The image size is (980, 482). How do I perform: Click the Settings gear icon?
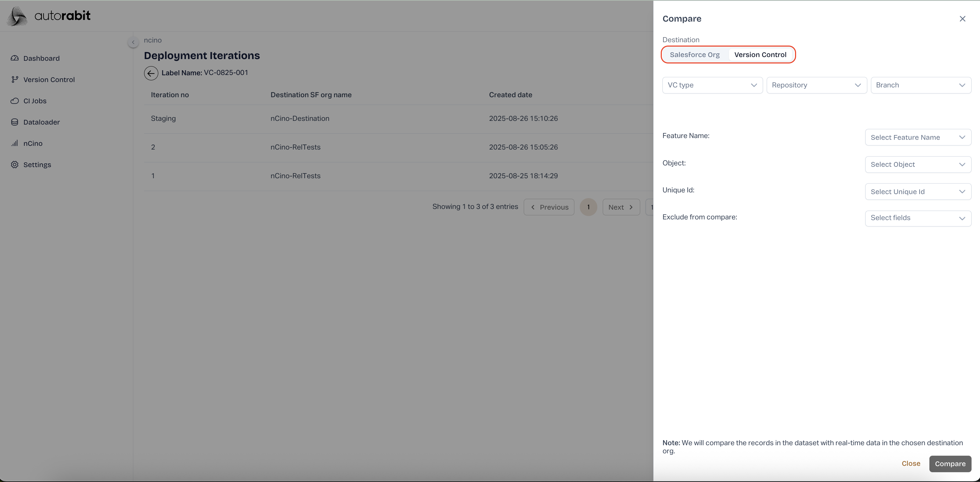[15, 165]
